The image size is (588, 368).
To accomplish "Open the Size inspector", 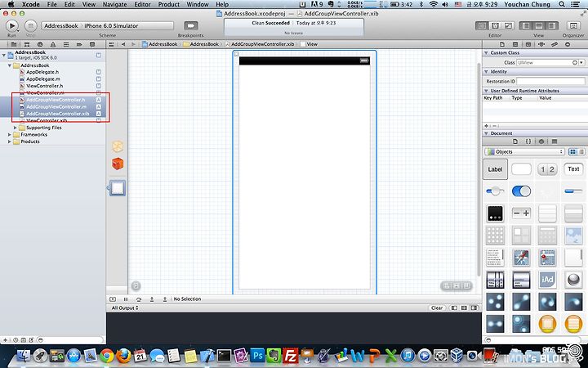I will [x=555, y=44].
